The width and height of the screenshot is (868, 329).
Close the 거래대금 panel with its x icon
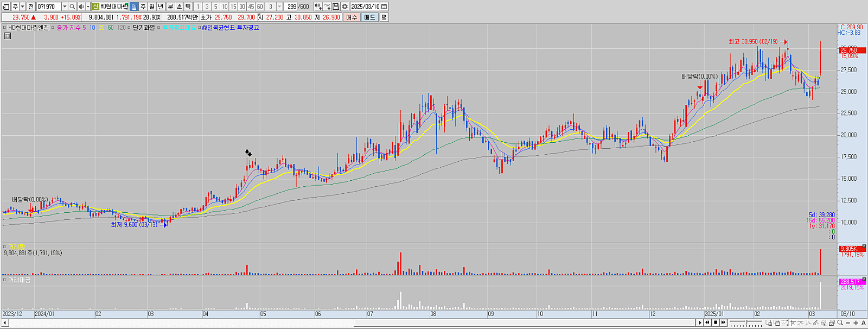864,279
